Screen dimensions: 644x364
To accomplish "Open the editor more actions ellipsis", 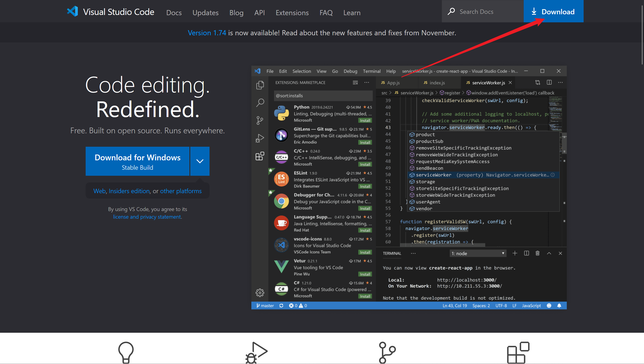I will click(560, 82).
